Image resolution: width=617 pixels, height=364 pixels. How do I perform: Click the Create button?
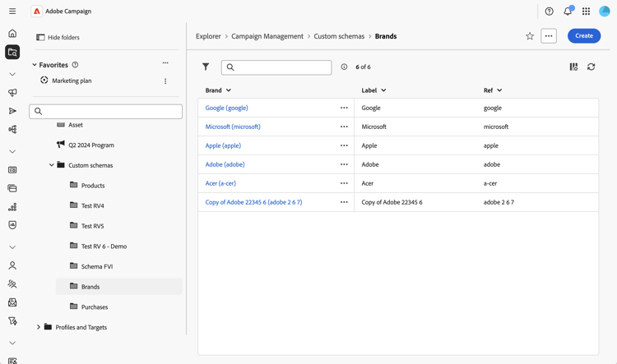point(584,36)
